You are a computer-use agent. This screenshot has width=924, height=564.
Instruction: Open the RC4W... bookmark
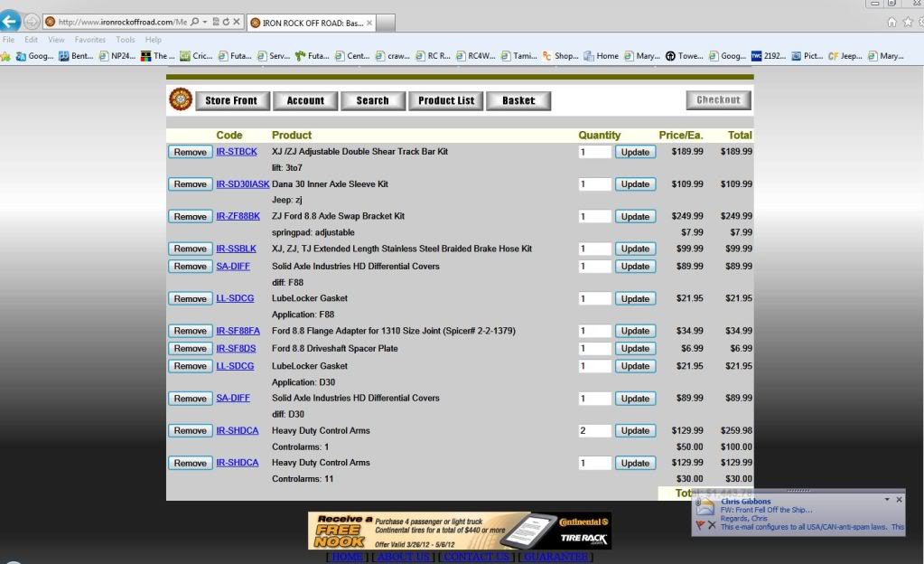point(476,56)
